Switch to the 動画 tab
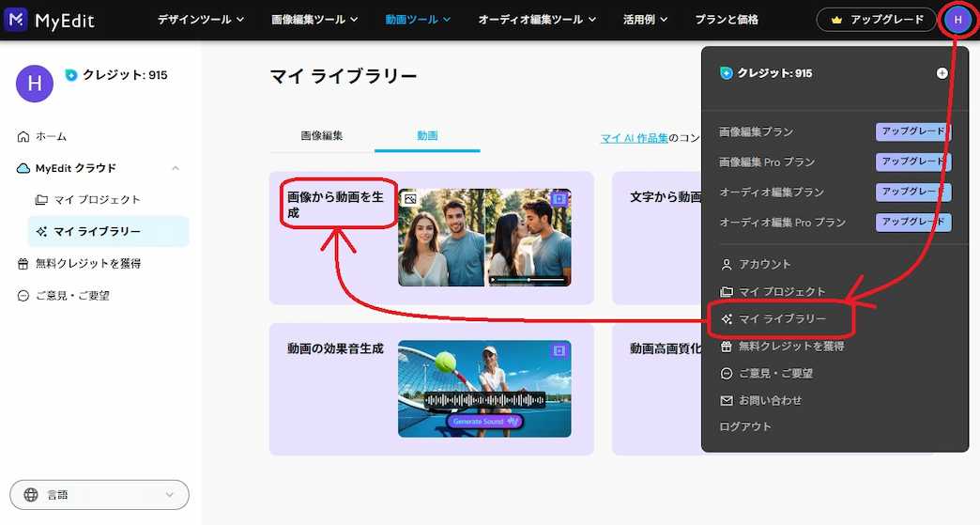 click(427, 135)
